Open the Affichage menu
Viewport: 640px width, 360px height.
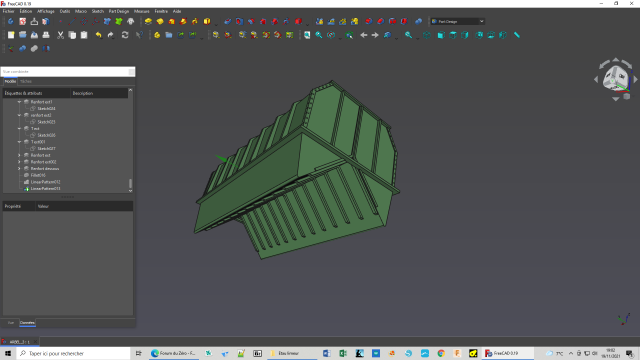tap(46, 11)
